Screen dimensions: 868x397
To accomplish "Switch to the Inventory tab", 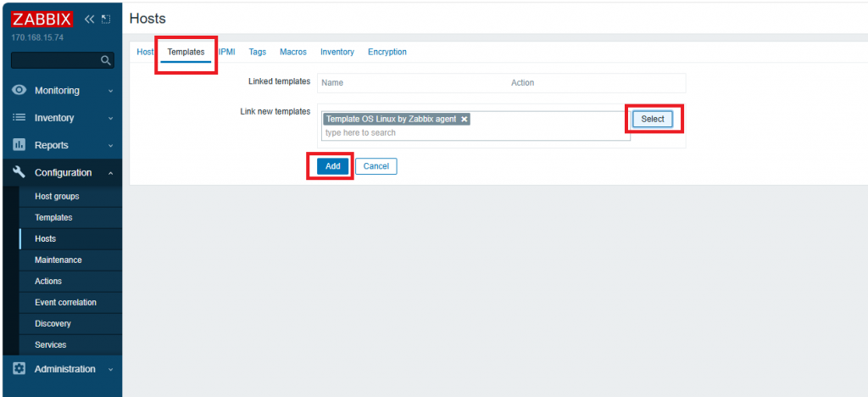I will coord(337,52).
